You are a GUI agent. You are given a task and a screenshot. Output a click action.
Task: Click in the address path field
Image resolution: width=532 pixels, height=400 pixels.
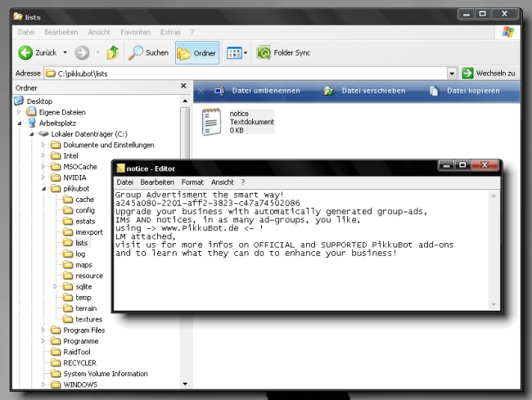pyautogui.click(x=246, y=74)
